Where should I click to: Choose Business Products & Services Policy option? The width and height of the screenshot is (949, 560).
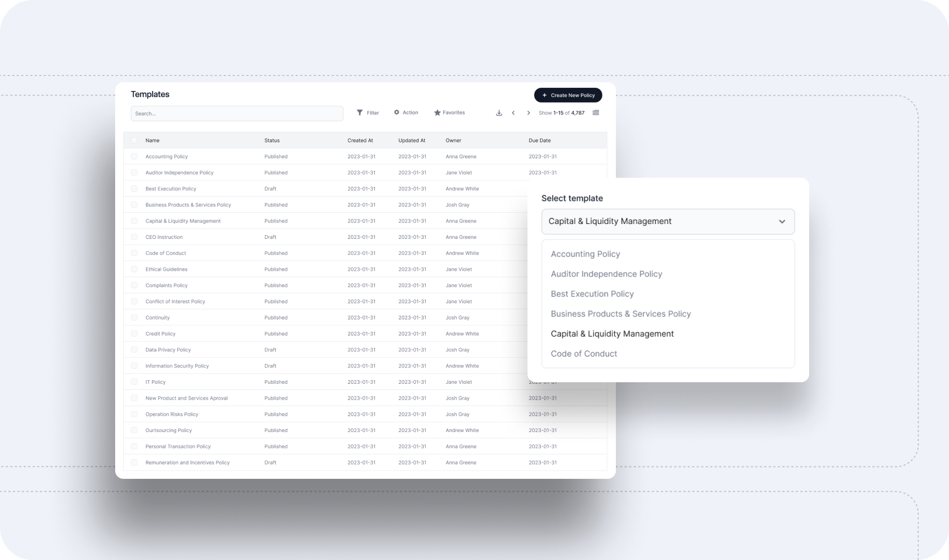pos(621,314)
